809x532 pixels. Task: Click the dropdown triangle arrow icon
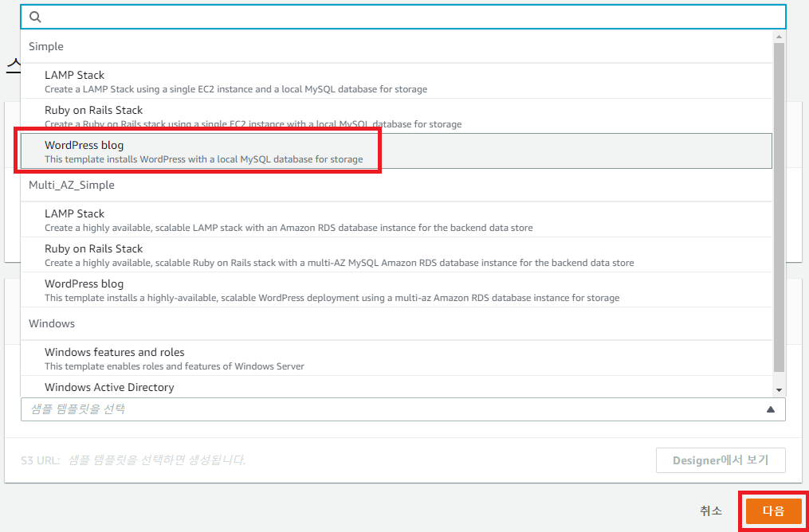[770, 409]
